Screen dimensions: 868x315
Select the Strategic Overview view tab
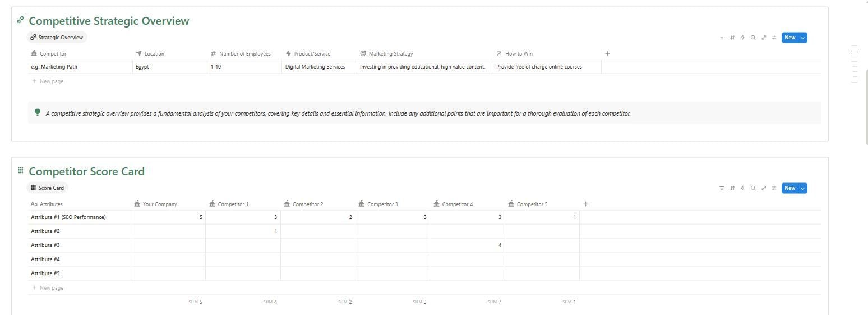(57, 38)
